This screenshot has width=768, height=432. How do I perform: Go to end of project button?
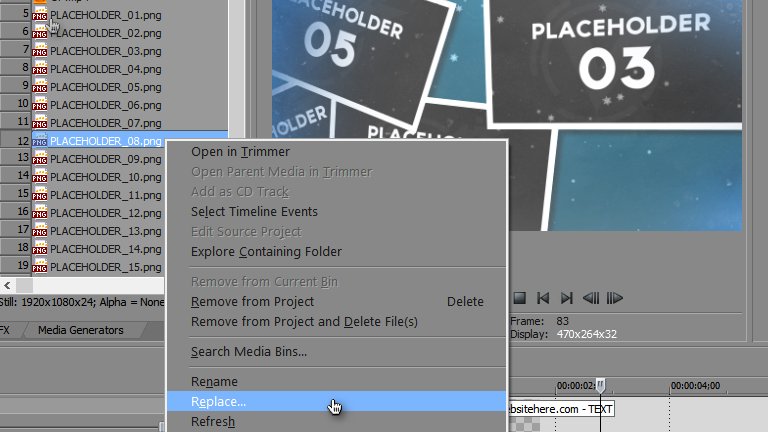pyautogui.click(x=567, y=298)
